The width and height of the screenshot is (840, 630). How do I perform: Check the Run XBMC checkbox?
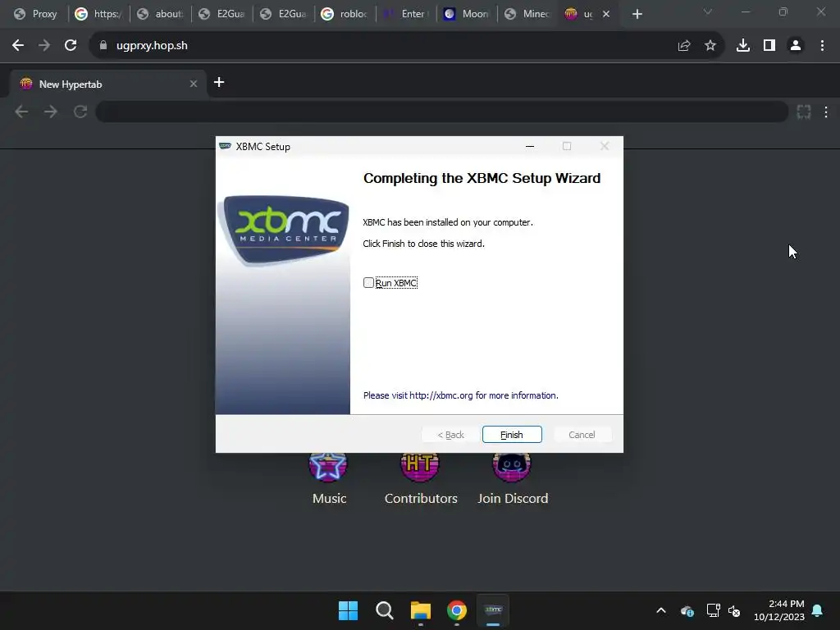click(368, 283)
